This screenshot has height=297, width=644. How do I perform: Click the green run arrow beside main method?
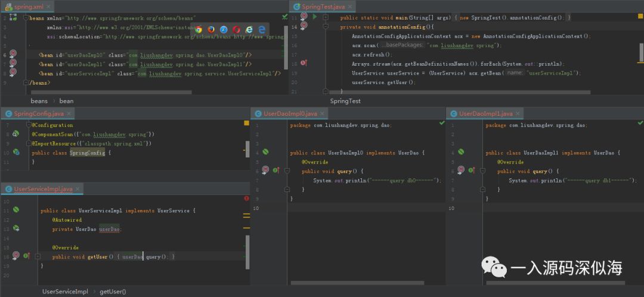(315, 17)
